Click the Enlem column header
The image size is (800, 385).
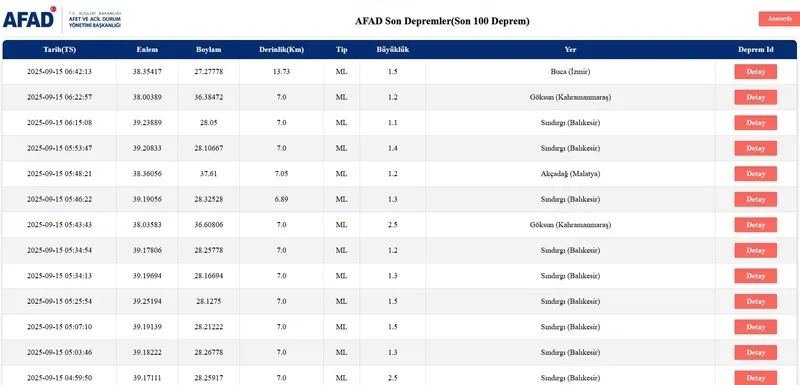pos(147,49)
